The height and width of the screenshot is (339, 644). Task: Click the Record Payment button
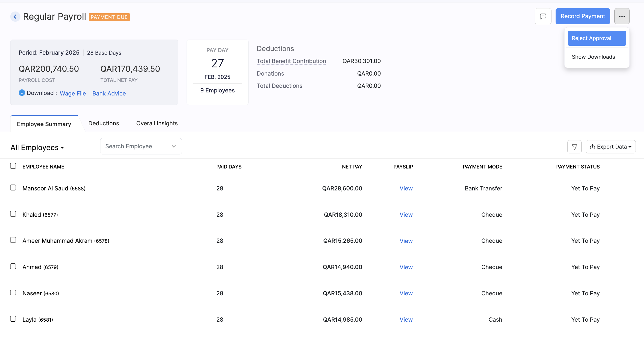click(583, 16)
